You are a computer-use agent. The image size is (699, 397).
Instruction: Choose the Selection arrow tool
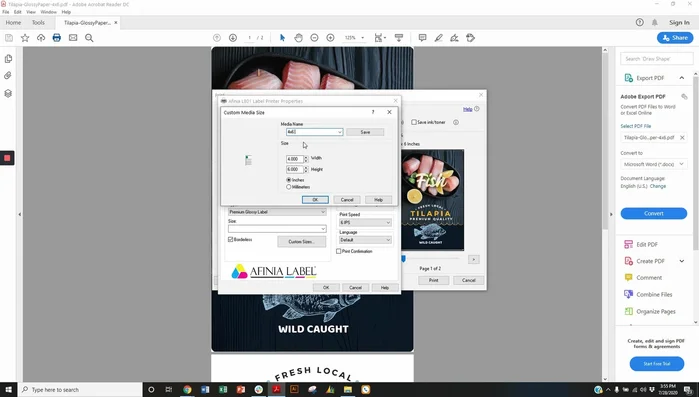coord(282,38)
